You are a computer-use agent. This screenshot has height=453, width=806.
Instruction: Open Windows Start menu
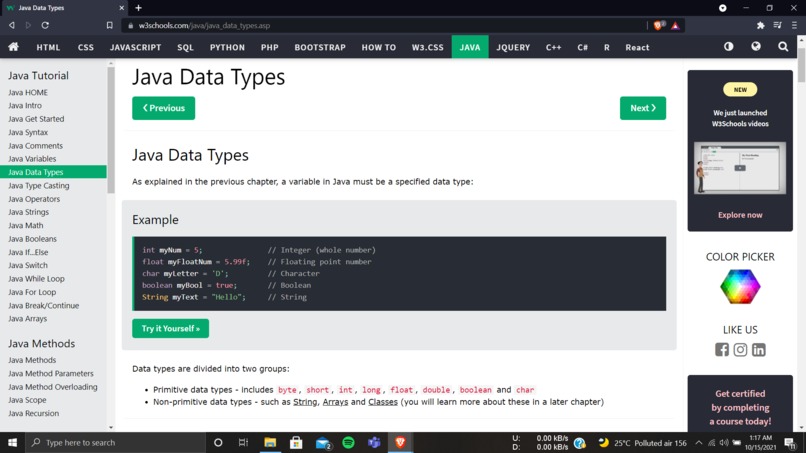[12, 442]
